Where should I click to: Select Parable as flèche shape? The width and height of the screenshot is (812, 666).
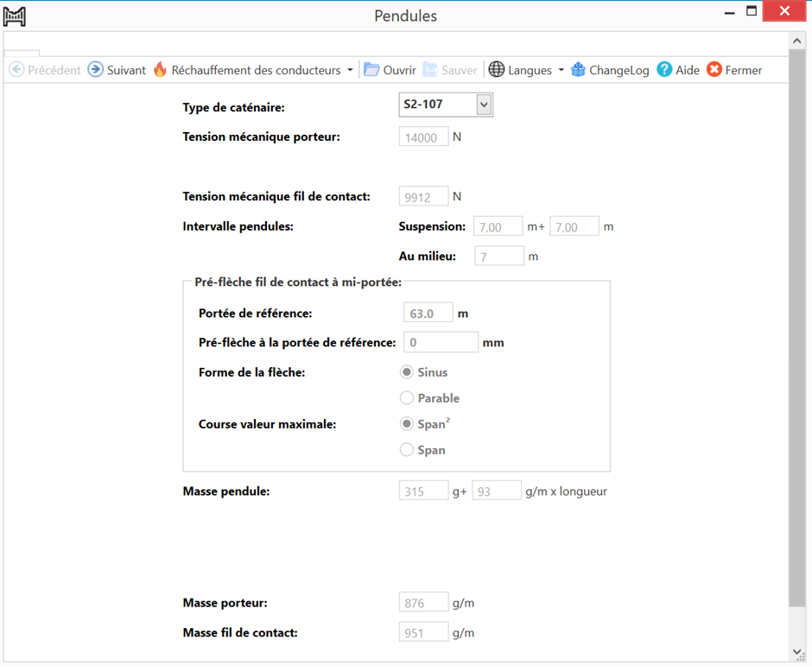coord(407,398)
